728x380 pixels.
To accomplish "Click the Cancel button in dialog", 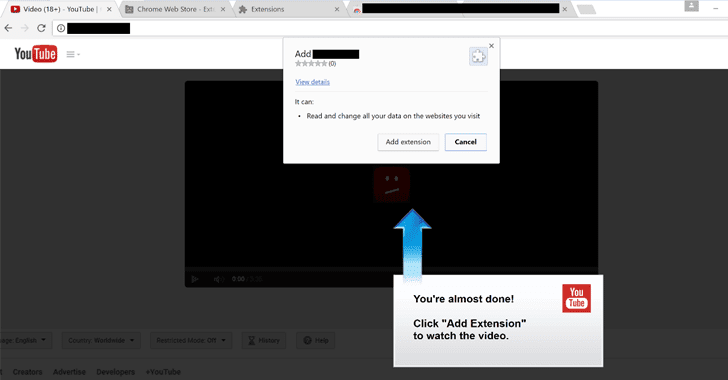I will point(466,142).
